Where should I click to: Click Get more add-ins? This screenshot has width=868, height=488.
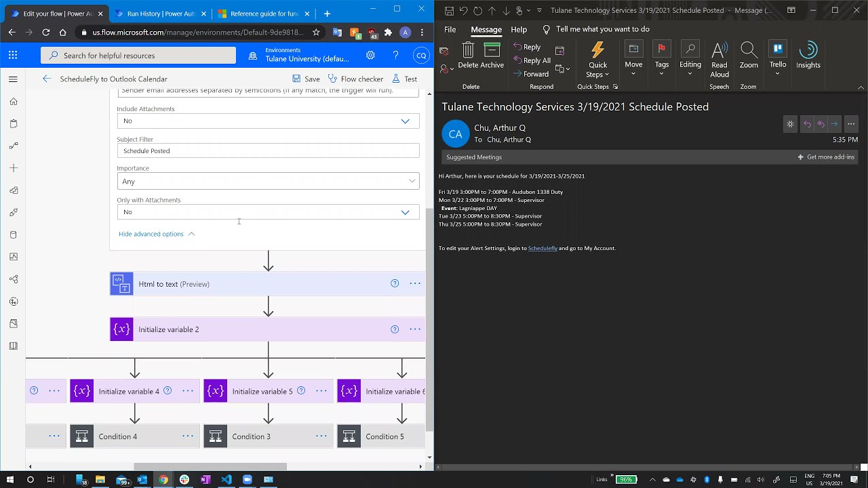(x=826, y=157)
